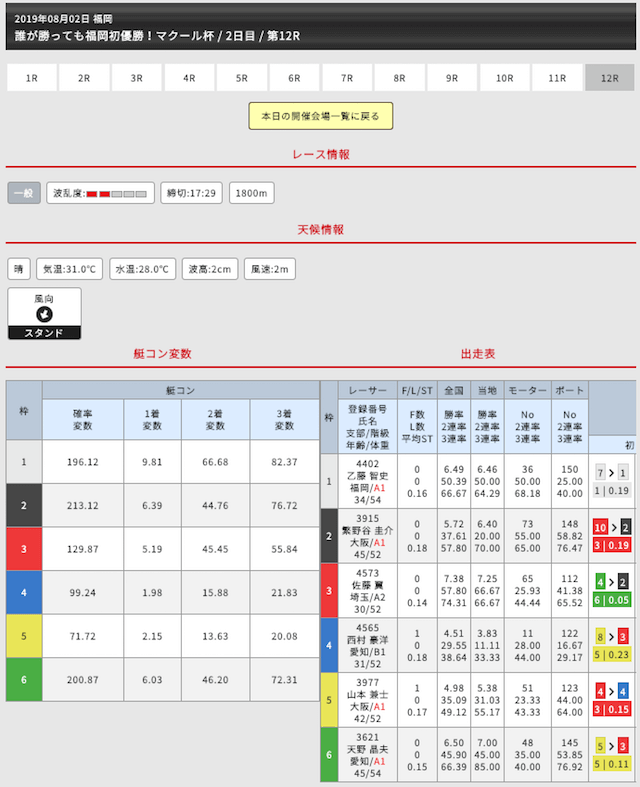The height and width of the screenshot is (787, 640).
Task: Click the F/L/ST column header
Action: 417,390
